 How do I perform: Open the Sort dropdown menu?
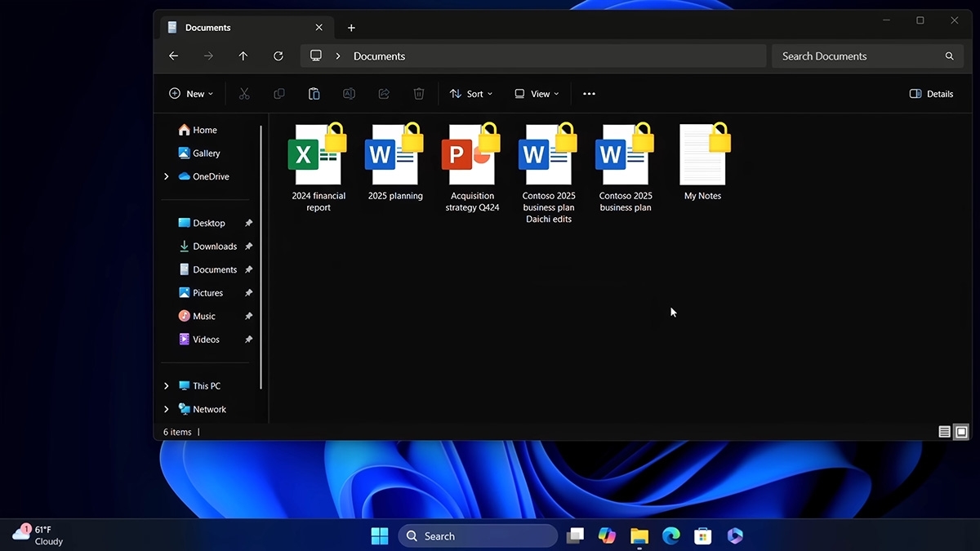pos(471,94)
